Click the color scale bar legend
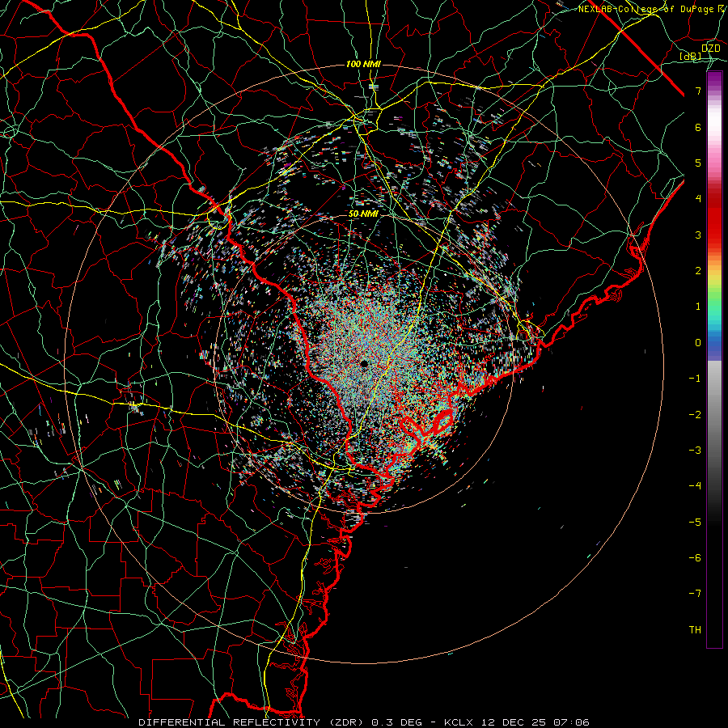 pyautogui.click(x=714, y=359)
